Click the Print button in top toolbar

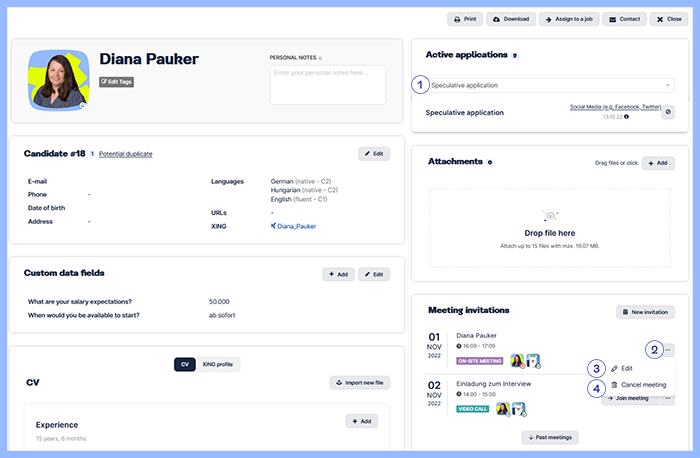pos(464,19)
